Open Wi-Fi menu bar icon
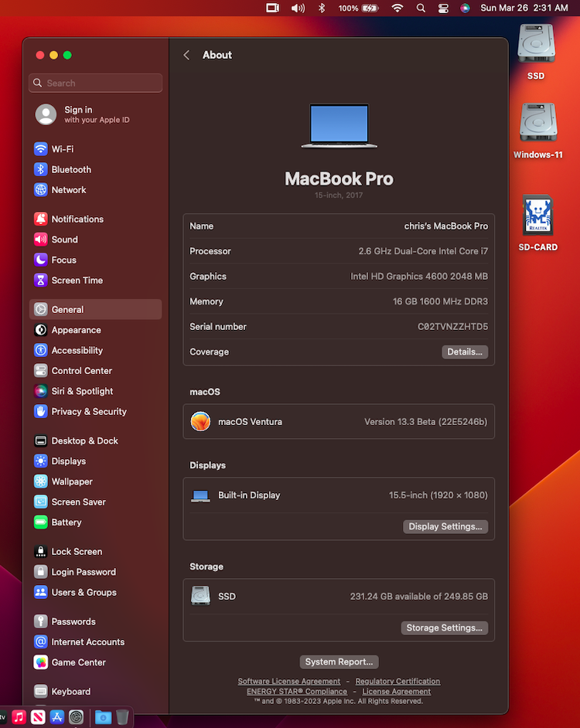The height and width of the screenshot is (728, 580). click(x=397, y=8)
